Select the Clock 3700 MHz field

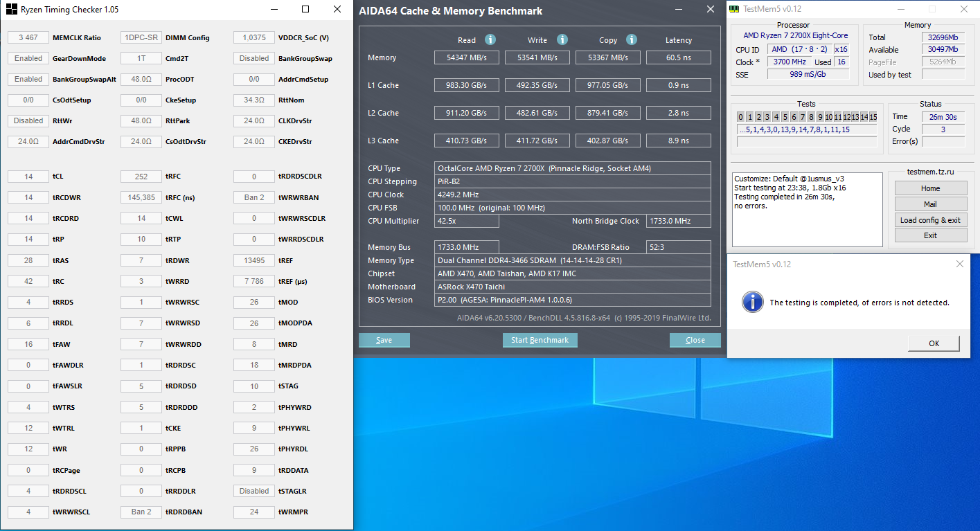tap(790, 62)
